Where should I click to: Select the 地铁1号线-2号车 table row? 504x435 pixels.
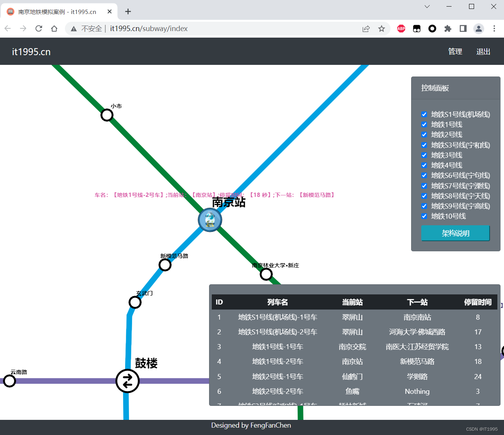point(354,362)
